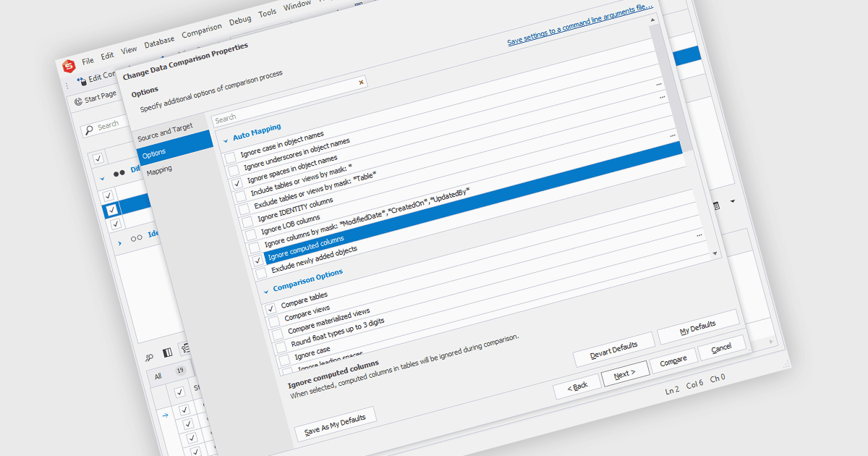Image resolution: width=868 pixels, height=456 pixels.
Task: Open Save settings to command line arguments file link
Action: click(x=580, y=26)
